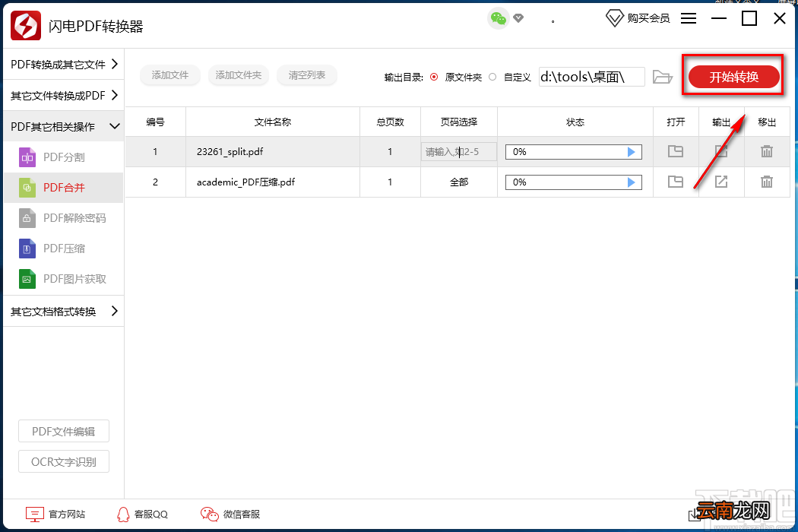The width and height of the screenshot is (798, 532).
Task: Click 0% progress bar of 23261_split.pdf
Action: pyautogui.click(x=574, y=152)
